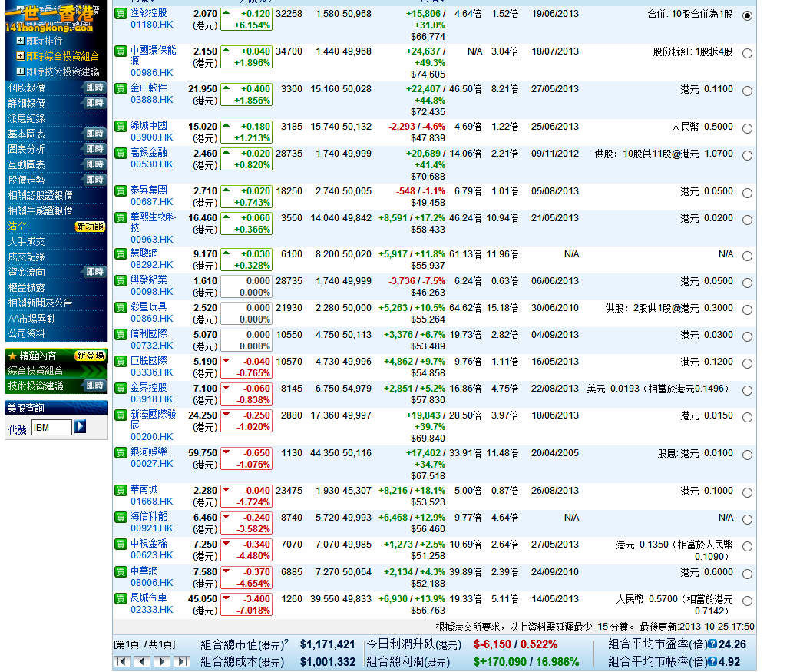Select radio button for 泰昇集團 row
The width and height of the screenshot is (790, 672).
click(748, 193)
